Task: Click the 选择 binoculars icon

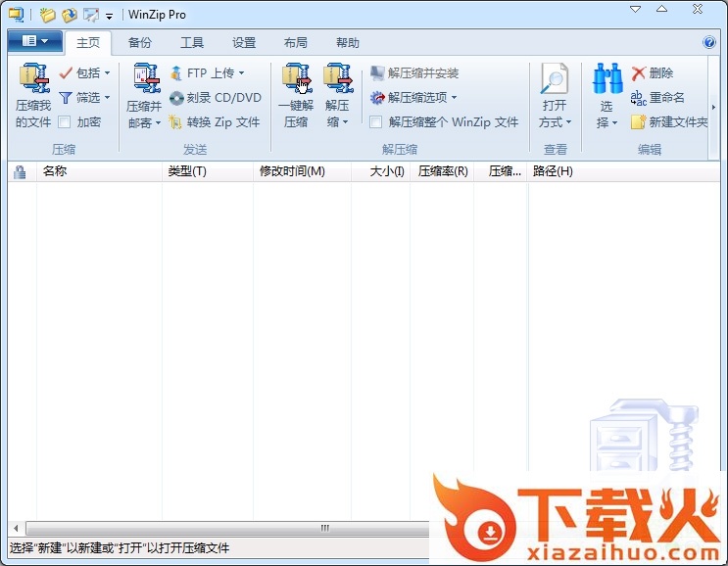Action: tap(607, 79)
